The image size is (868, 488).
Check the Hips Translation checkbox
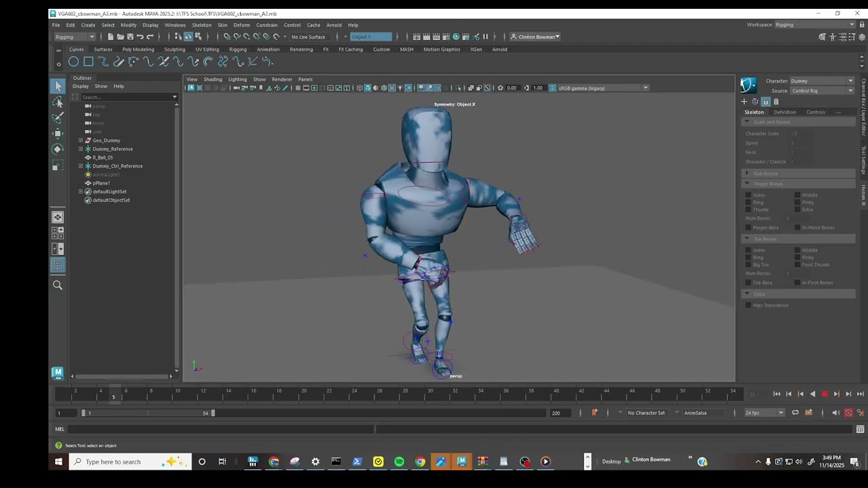pos(749,306)
